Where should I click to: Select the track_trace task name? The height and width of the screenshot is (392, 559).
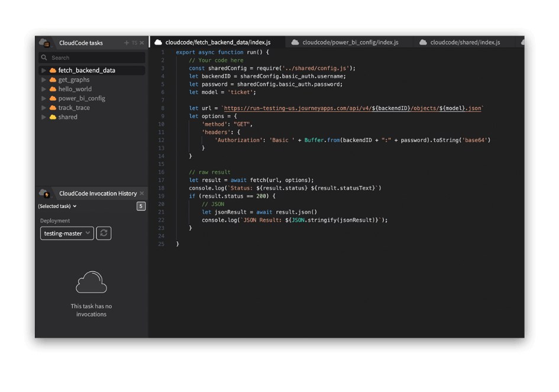point(74,108)
